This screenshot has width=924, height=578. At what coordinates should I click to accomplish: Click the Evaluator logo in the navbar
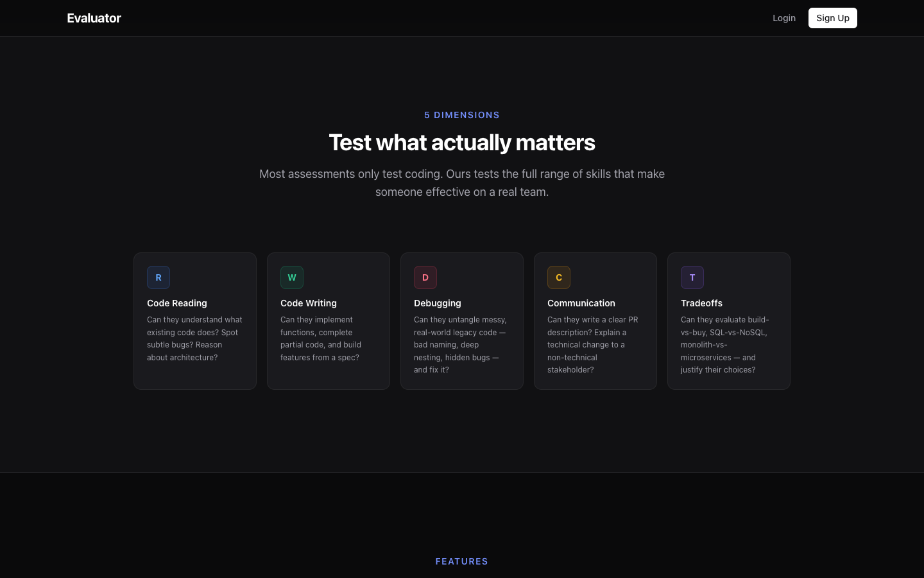(x=94, y=18)
